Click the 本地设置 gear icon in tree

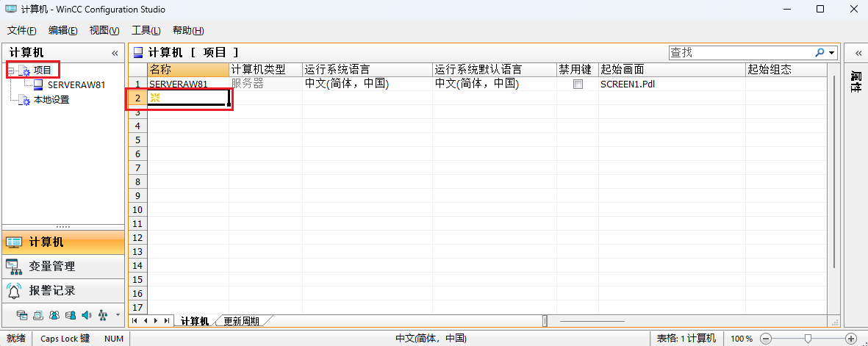point(24,100)
